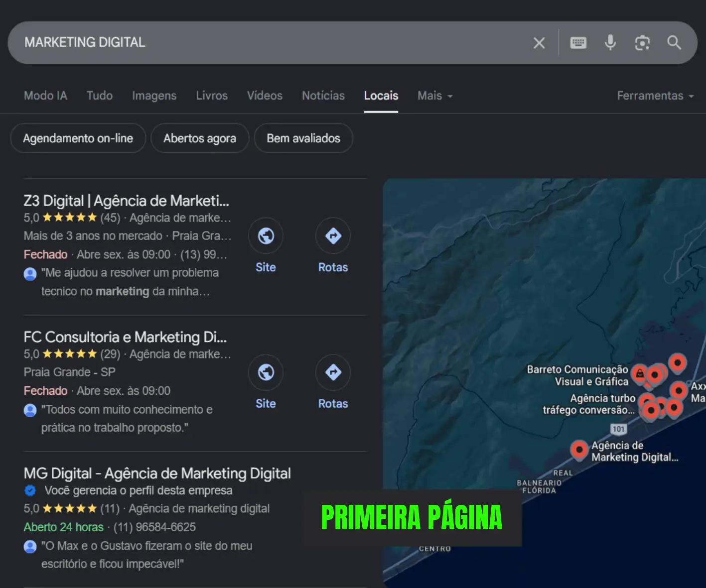The image size is (706, 588).
Task: Click reviewer avatar beside O Max e o Gustavo
Action: [30, 547]
